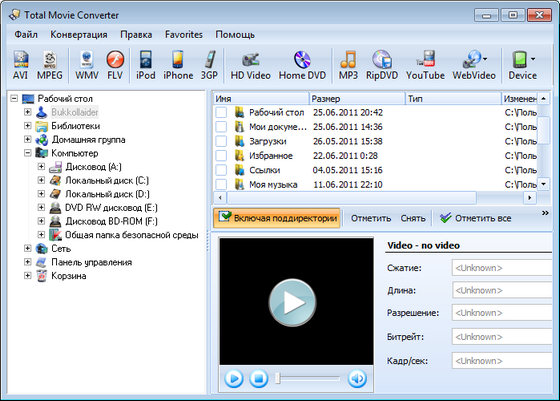560x401 pixels.
Task: Click file list vertical scrollbar down arrow
Action: pyautogui.click(x=544, y=184)
